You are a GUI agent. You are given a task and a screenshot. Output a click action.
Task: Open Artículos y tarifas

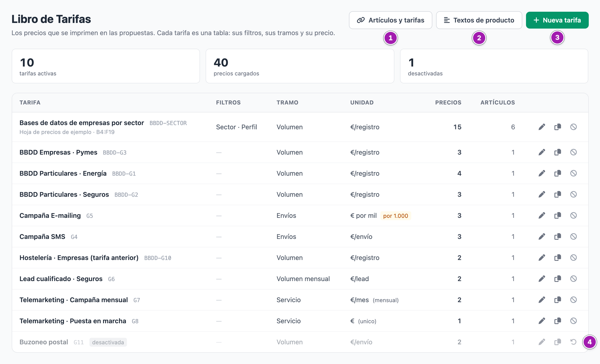(390, 20)
